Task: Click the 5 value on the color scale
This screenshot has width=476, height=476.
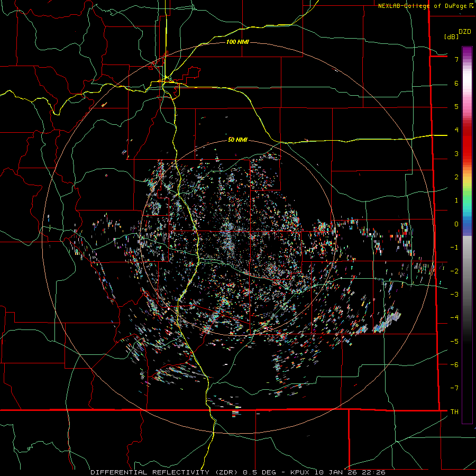Action: (x=456, y=106)
